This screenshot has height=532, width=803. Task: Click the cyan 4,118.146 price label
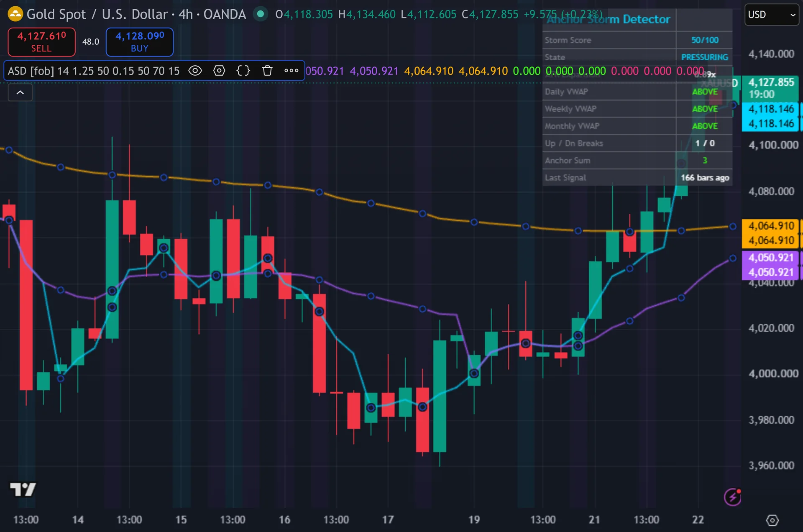[x=771, y=116]
